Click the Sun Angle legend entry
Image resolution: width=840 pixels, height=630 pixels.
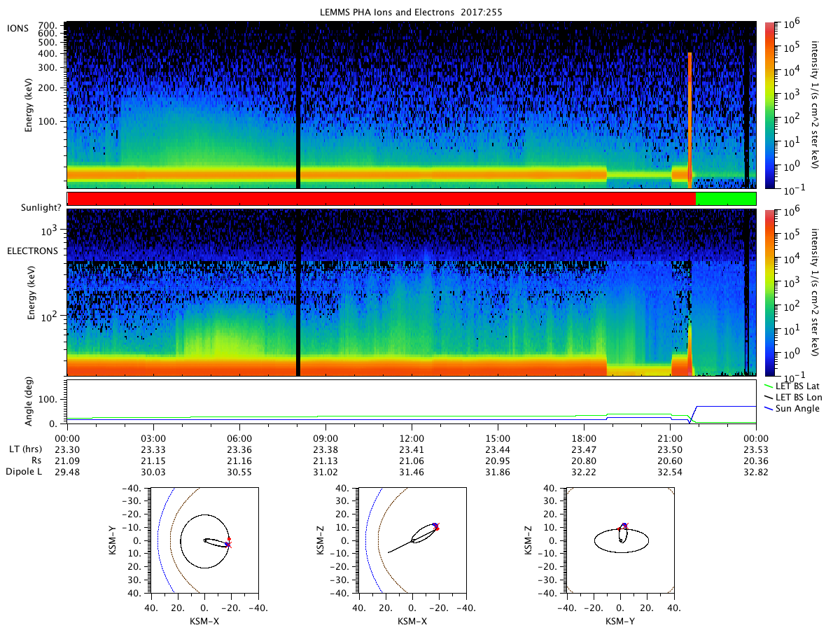(x=793, y=408)
